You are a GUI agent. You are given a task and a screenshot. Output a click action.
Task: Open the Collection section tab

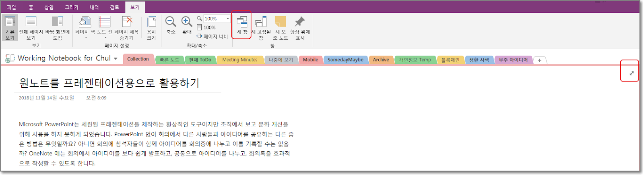(138, 59)
